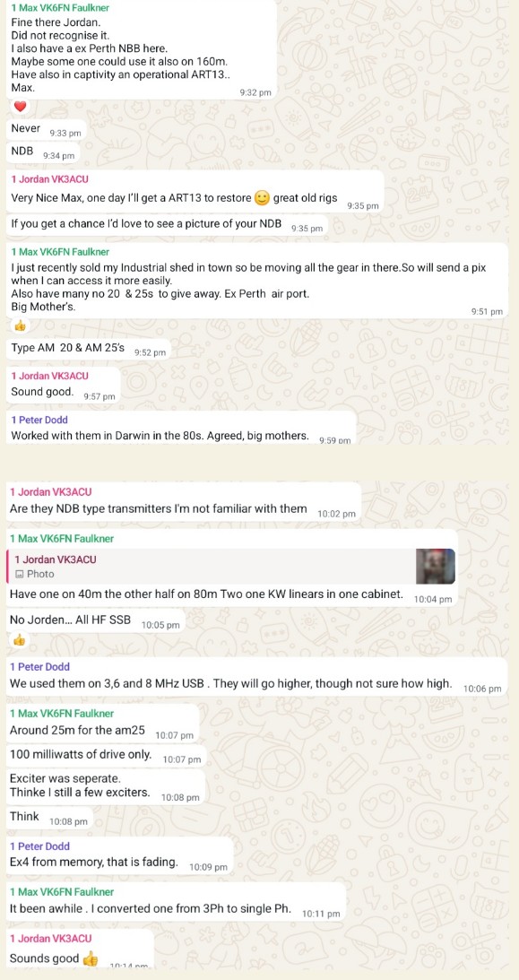Click the smiley emoji in the ART13 restore message
This screenshot has width=519, height=980.
click(x=263, y=198)
